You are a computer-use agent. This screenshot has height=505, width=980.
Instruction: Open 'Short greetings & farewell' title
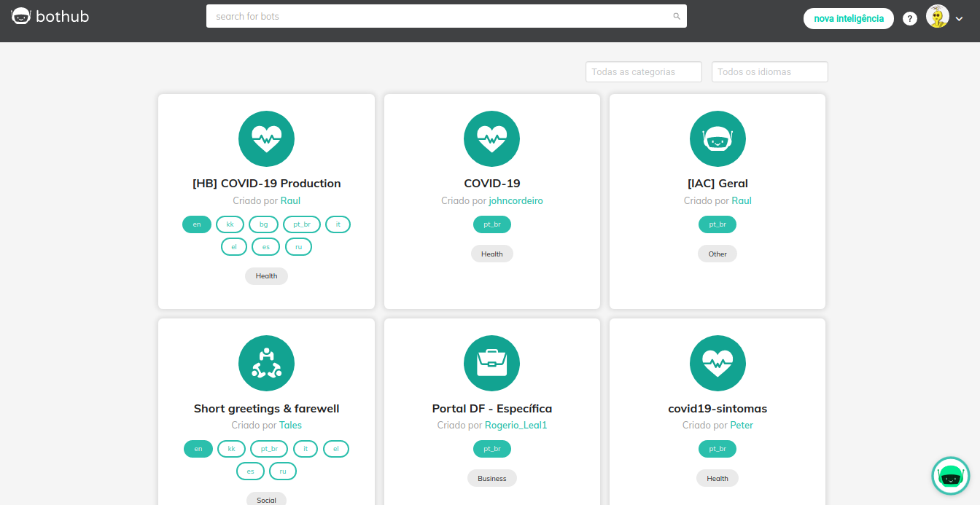[x=266, y=408]
